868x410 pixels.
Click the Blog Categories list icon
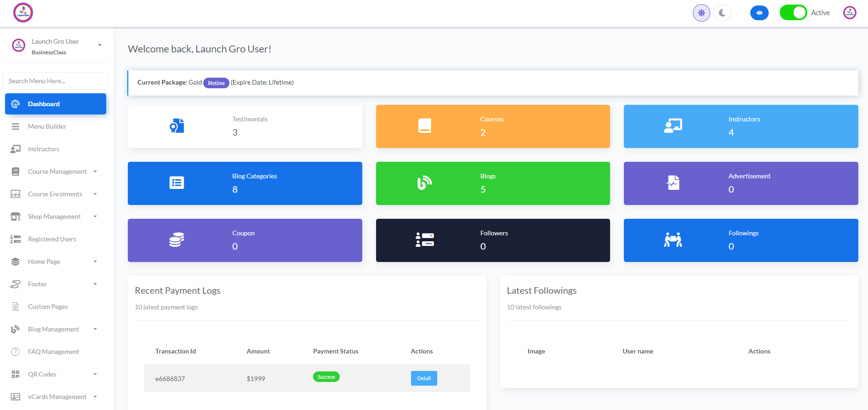pos(177,183)
